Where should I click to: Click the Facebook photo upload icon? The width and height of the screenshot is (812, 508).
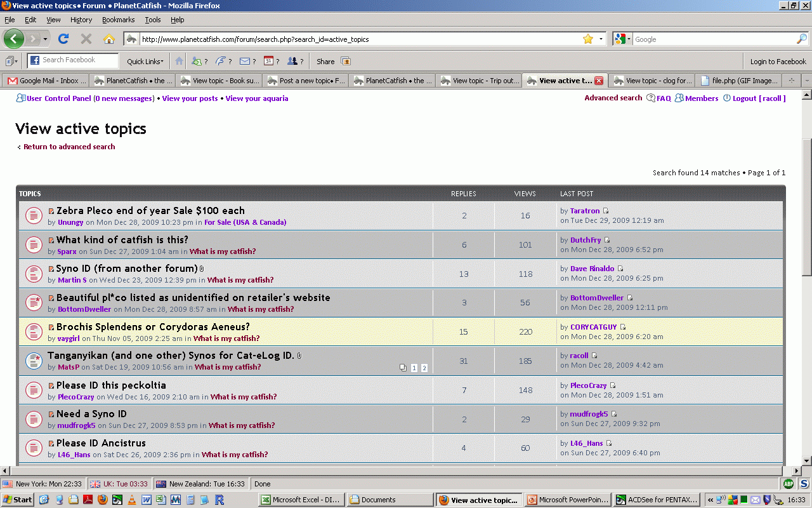pos(346,61)
